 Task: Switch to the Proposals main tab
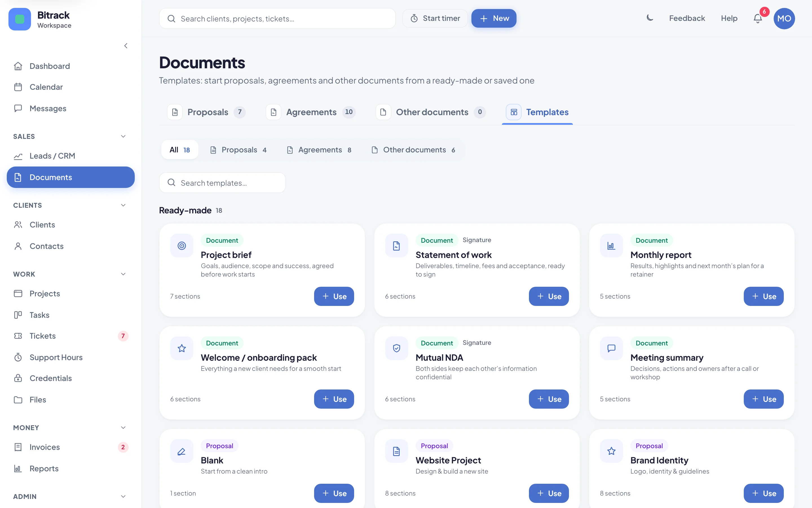pyautogui.click(x=207, y=112)
